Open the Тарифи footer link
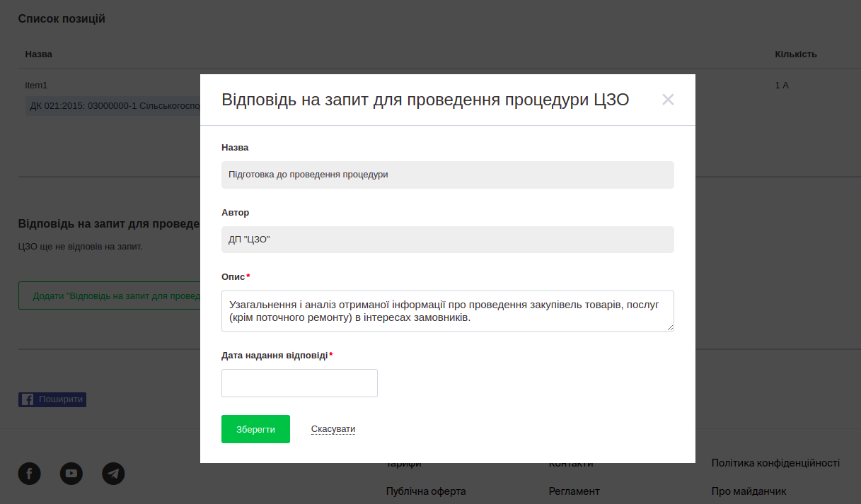The height and width of the screenshot is (504, 861). [404, 465]
